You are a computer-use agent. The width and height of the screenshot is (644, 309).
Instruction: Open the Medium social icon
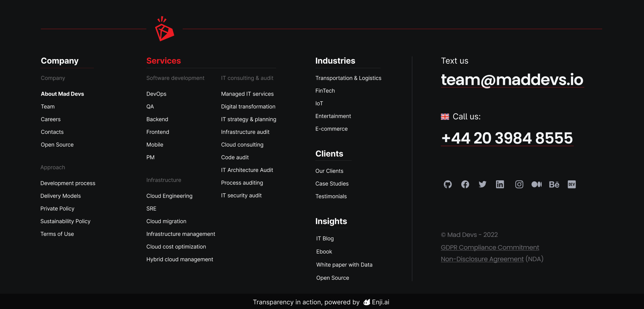536,184
